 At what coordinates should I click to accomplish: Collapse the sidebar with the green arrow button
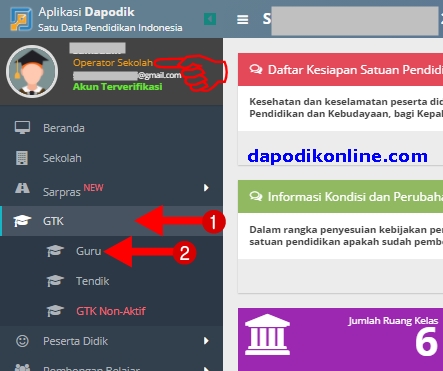pyautogui.click(x=210, y=19)
